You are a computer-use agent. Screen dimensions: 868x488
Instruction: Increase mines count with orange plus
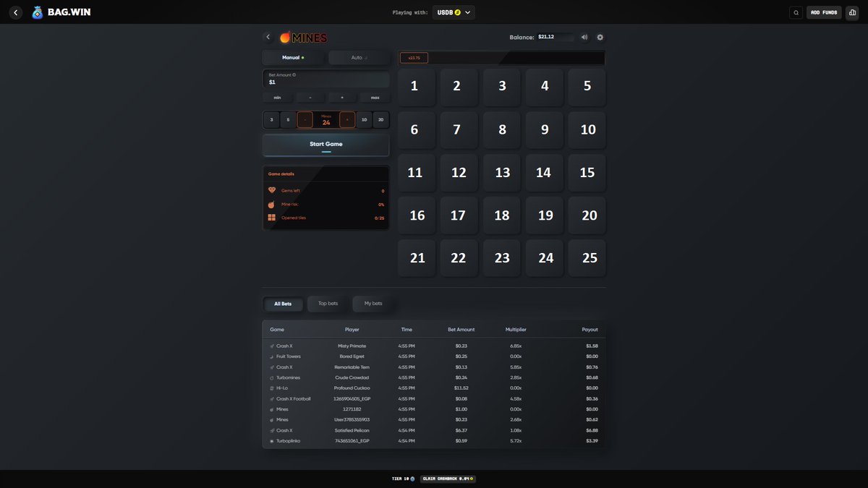pyautogui.click(x=347, y=120)
